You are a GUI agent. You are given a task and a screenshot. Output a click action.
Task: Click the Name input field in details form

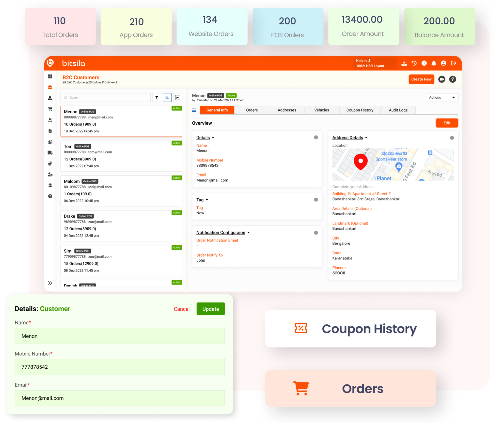click(120, 336)
